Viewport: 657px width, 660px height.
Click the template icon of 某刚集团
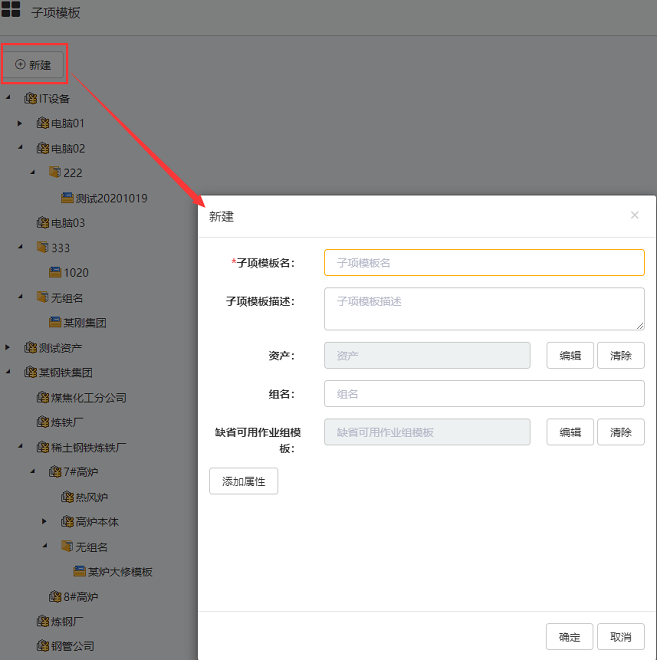click(55, 322)
